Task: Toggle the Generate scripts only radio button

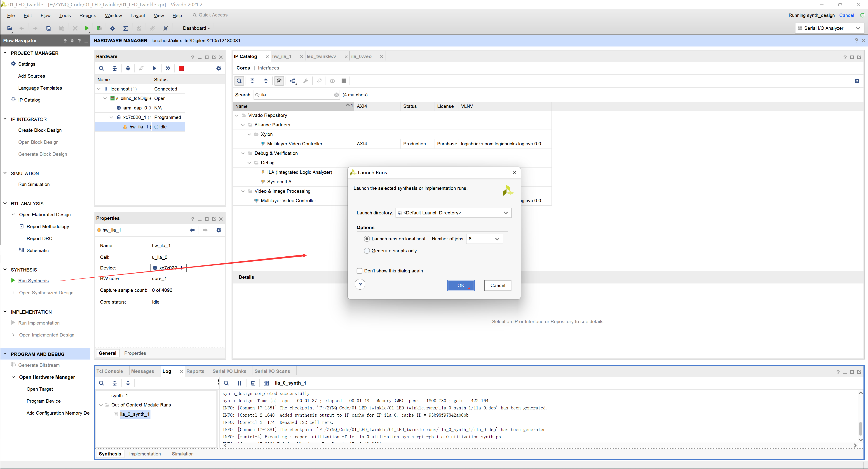Action: coord(366,250)
